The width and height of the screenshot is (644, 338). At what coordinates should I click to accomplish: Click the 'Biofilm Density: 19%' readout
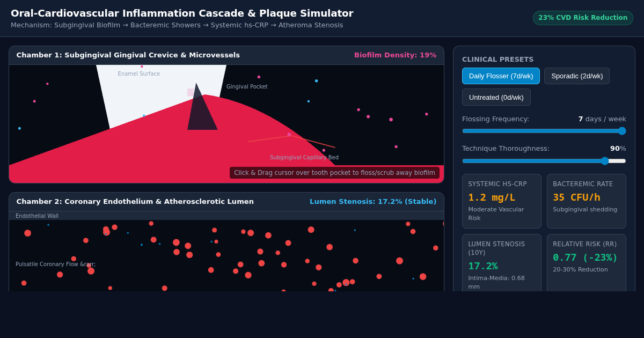pos(395,55)
